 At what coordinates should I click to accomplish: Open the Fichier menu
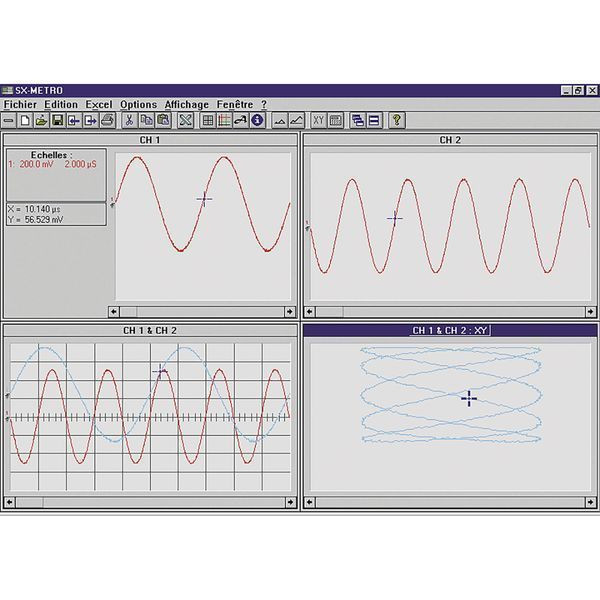[21, 104]
